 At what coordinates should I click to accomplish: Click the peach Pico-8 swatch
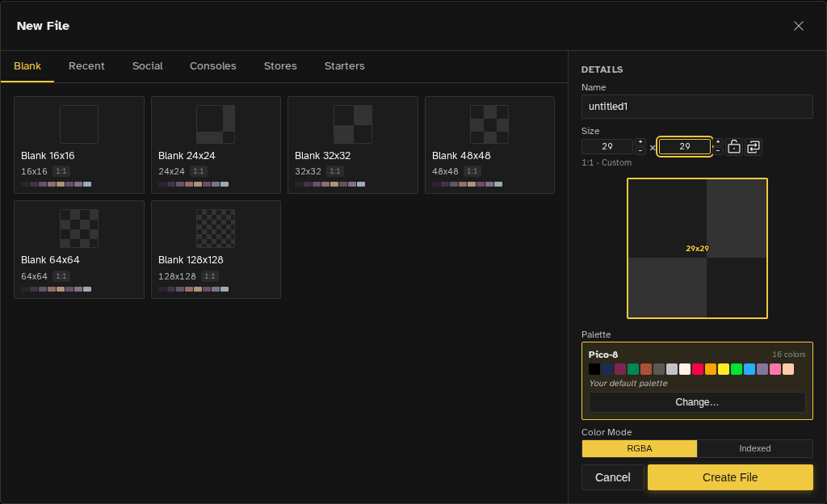coord(788,369)
